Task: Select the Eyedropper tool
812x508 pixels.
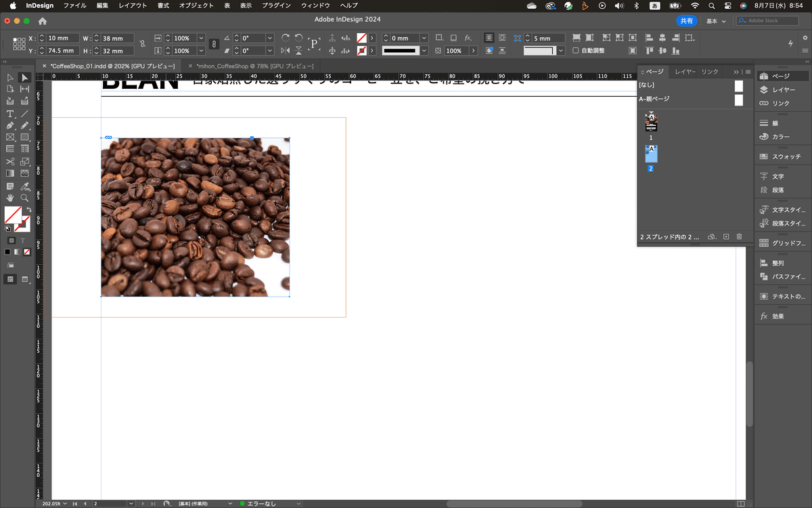Action: click(x=25, y=186)
